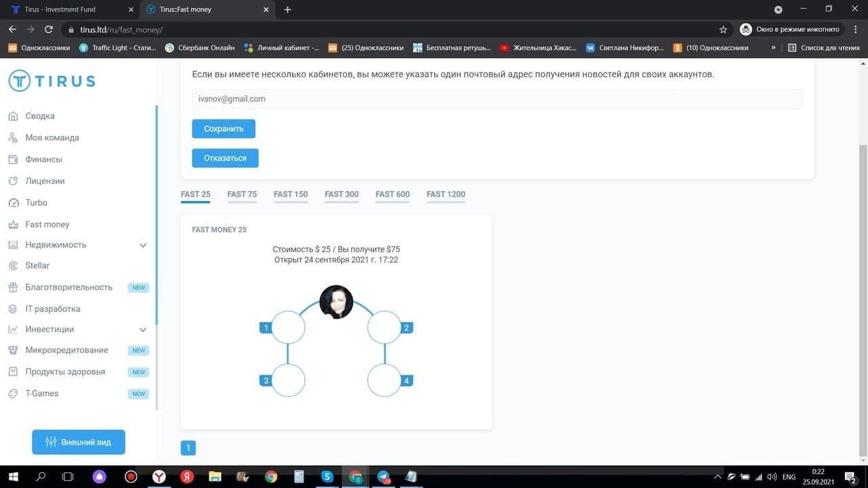Click the Turbo speedometer icon

point(13,203)
